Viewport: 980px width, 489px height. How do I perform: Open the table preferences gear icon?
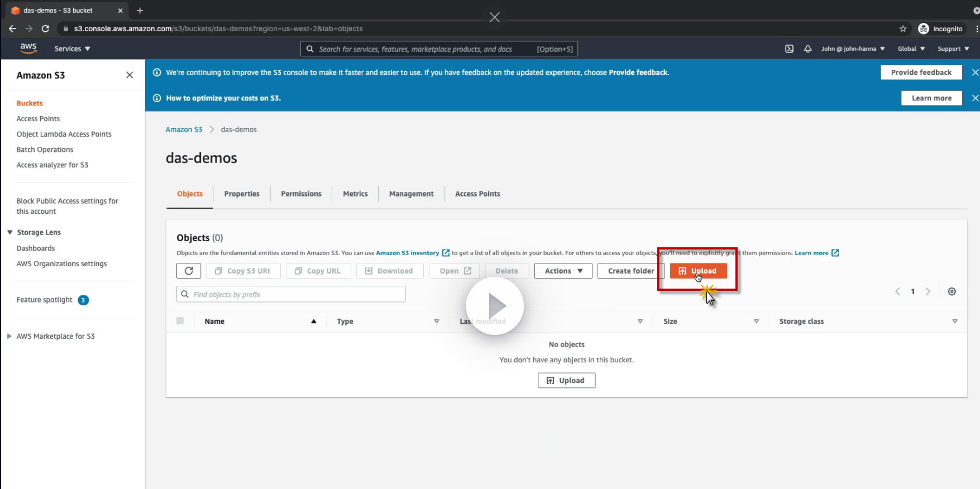pos(952,291)
